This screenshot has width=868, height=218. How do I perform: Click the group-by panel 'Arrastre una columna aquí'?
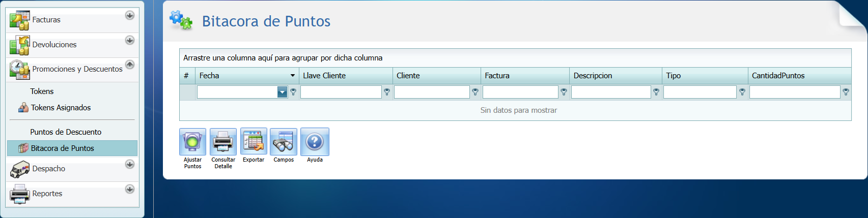click(x=515, y=58)
